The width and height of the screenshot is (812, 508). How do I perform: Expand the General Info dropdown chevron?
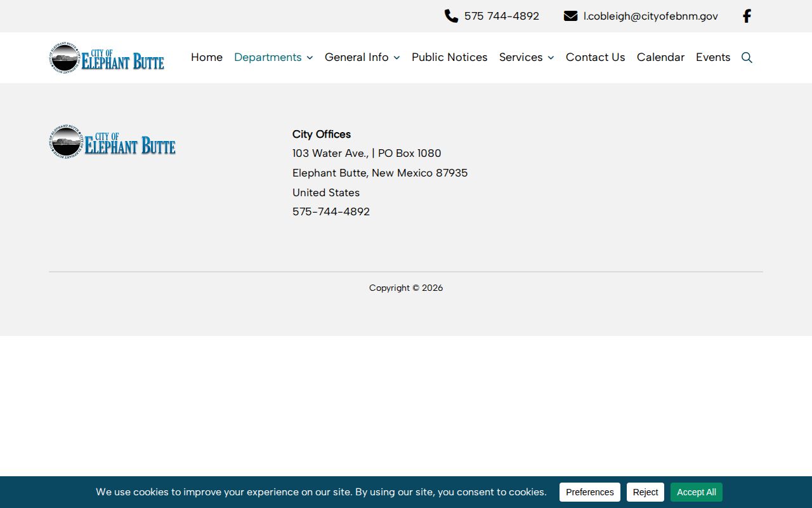point(396,58)
